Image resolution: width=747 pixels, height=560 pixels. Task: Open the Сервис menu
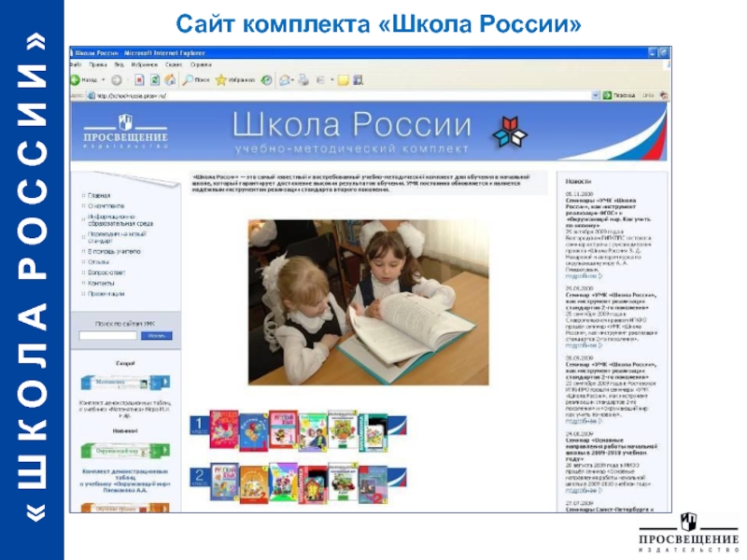click(x=174, y=64)
